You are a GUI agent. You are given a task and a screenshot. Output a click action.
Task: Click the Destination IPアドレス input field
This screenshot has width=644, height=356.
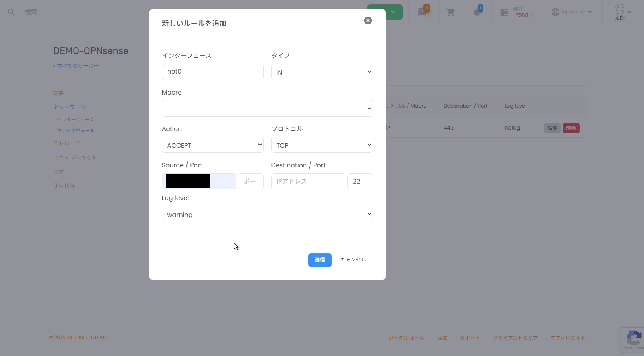(308, 182)
